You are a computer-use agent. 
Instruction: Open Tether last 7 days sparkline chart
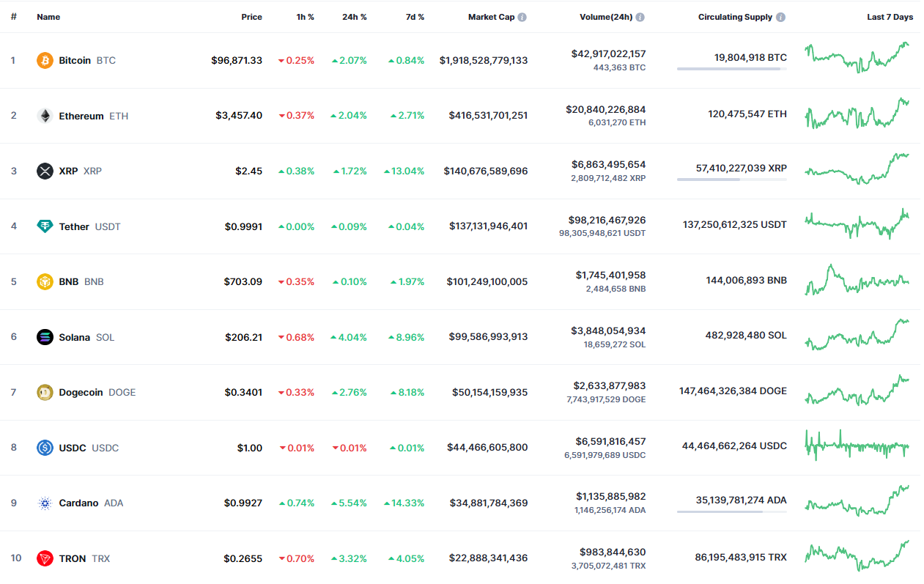(857, 223)
